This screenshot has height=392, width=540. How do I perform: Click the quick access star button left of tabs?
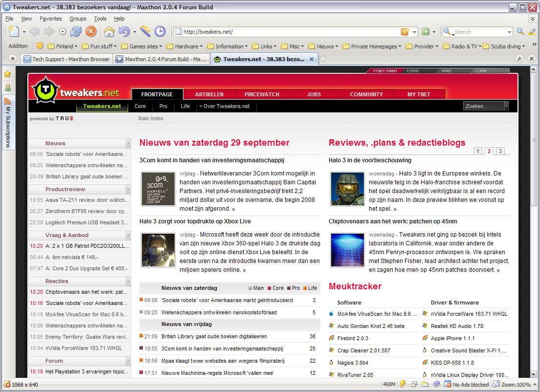click(x=13, y=59)
